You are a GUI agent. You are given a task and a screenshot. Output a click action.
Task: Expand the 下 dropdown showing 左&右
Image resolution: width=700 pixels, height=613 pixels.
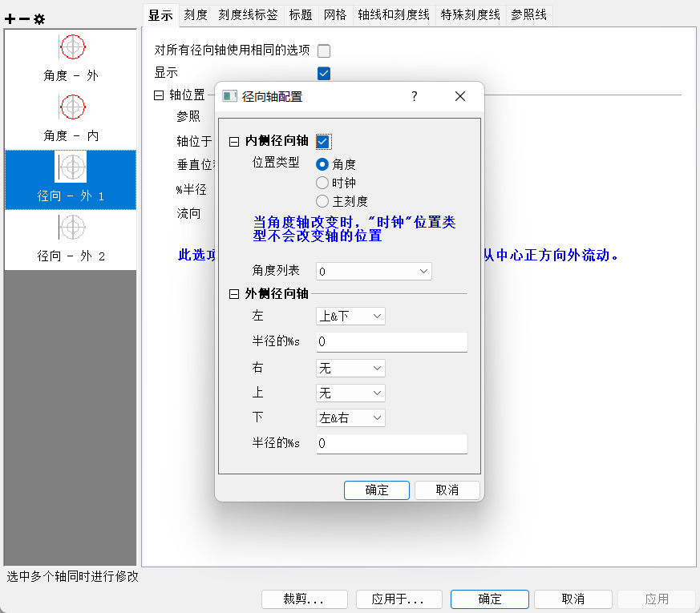tap(350, 418)
